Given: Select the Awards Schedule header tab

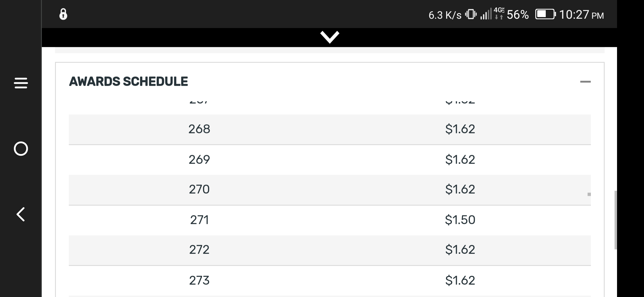Looking at the screenshot, I should click(x=129, y=81).
